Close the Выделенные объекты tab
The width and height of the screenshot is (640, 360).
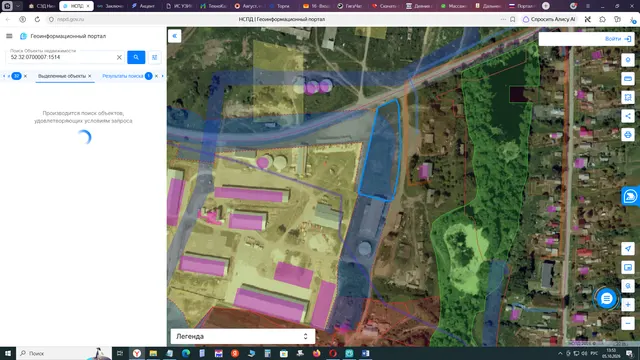click(90, 76)
